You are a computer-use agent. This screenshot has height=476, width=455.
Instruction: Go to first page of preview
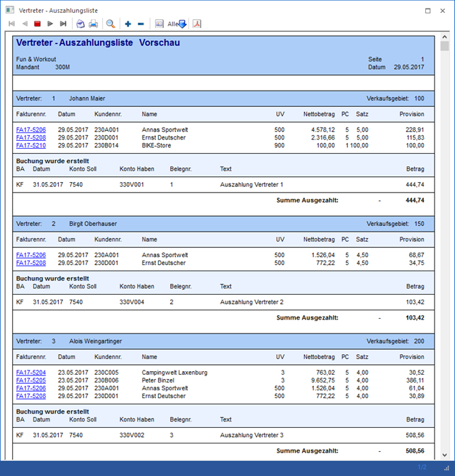[11, 24]
